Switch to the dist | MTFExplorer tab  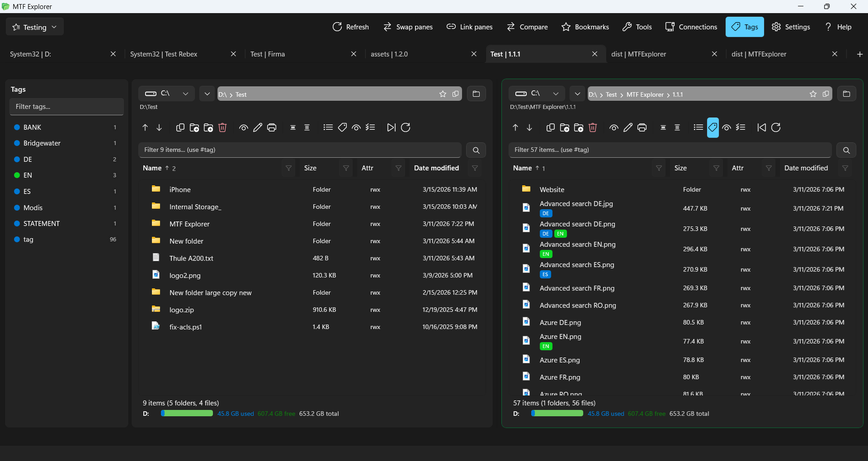tap(638, 54)
